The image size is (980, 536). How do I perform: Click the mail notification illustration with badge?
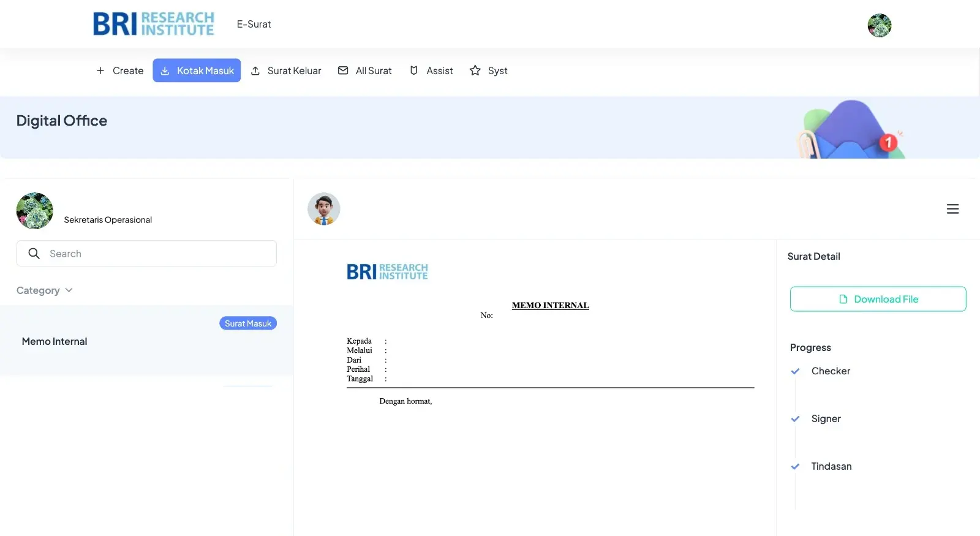(x=851, y=130)
